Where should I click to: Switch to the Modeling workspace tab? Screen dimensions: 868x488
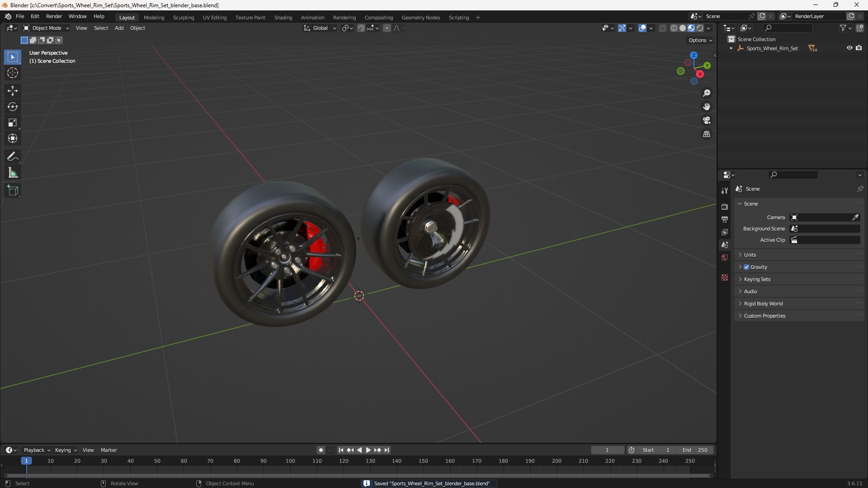154,18
